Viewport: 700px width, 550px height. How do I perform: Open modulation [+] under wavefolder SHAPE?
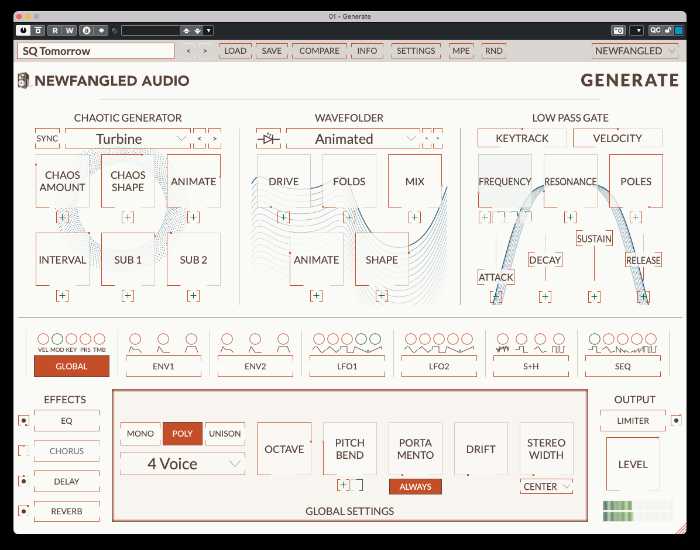click(381, 296)
